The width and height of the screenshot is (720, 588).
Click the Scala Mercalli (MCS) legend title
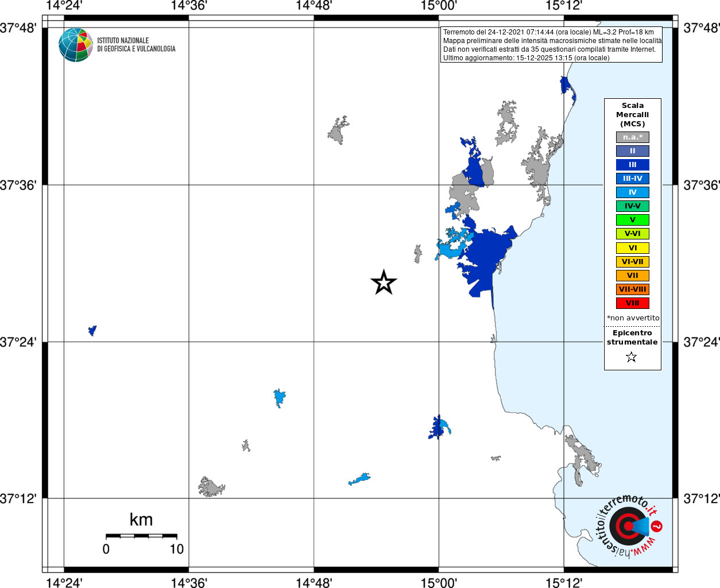[x=633, y=115]
